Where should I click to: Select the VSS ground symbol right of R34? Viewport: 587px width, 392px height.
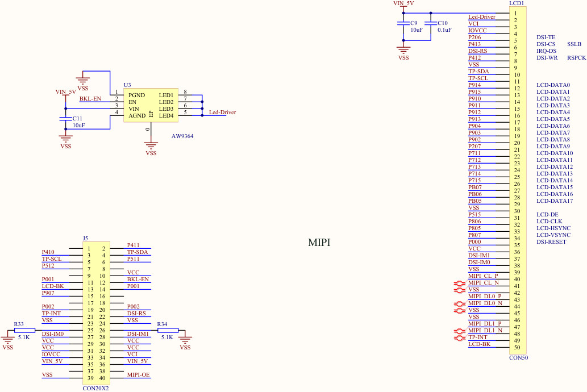pyautogui.click(x=185, y=340)
